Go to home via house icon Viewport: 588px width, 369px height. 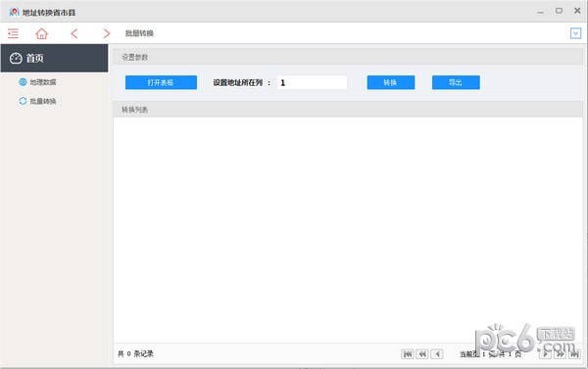coord(41,33)
